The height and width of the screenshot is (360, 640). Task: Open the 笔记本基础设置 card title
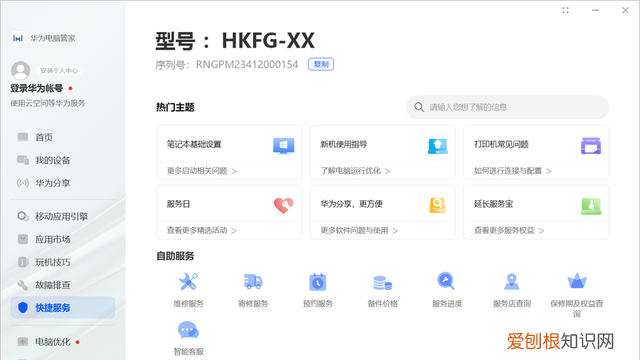click(194, 144)
